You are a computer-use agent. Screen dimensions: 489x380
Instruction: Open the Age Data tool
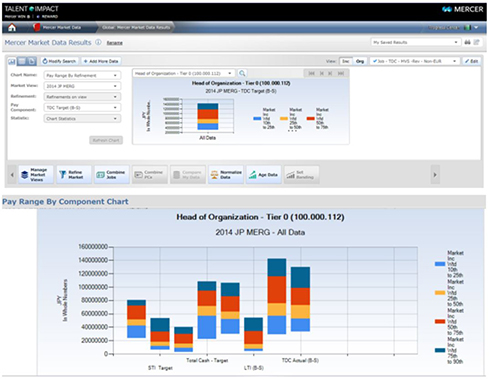[264, 175]
